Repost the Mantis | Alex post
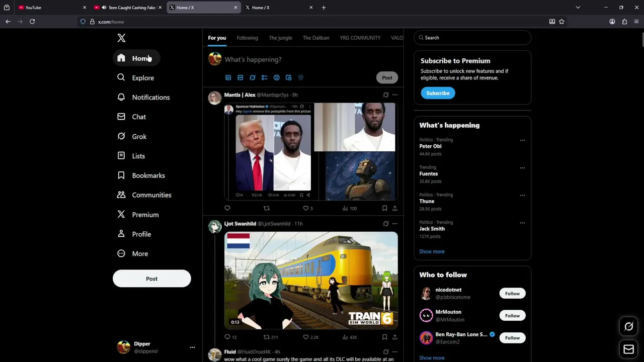The image size is (644, 362). [x=267, y=208]
